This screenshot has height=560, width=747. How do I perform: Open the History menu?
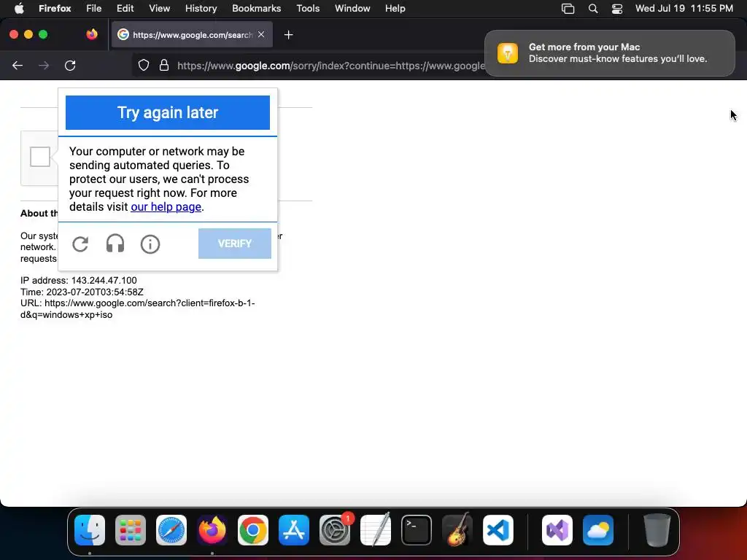tap(201, 8)
